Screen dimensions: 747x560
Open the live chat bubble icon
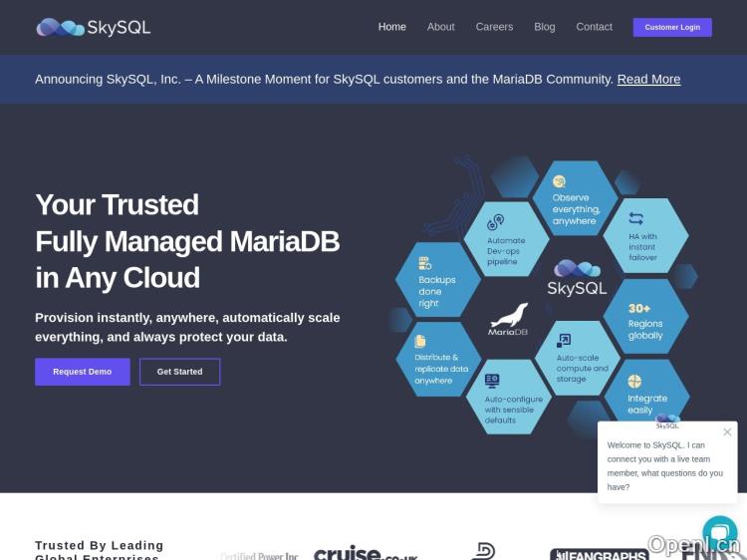pyautogui.click(x=720, y=533)
